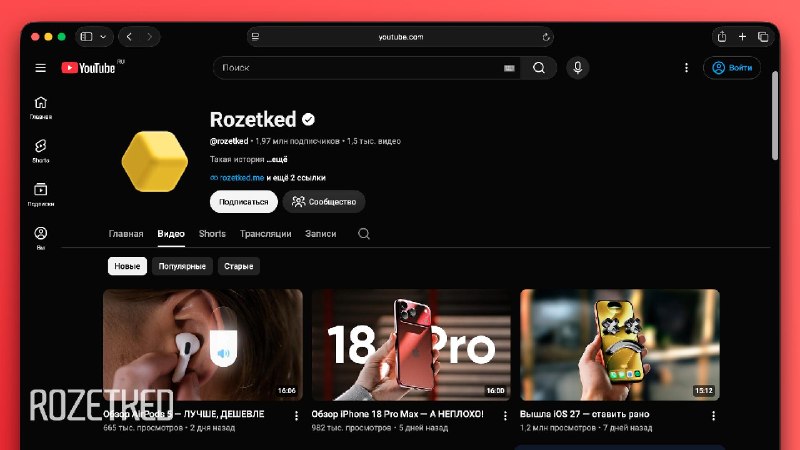800x450 pixels.
Task: Click the page vertical scrollbar
Action: point(775,116)
